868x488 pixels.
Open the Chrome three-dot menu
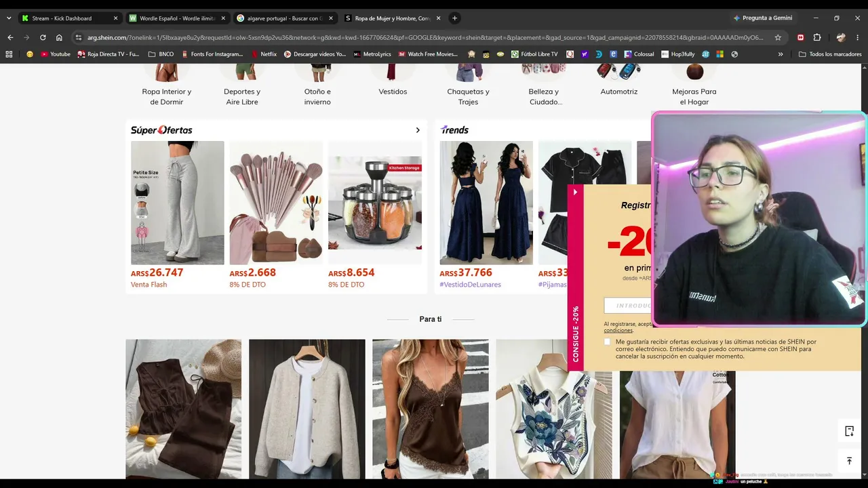click(x=858, y=37)
